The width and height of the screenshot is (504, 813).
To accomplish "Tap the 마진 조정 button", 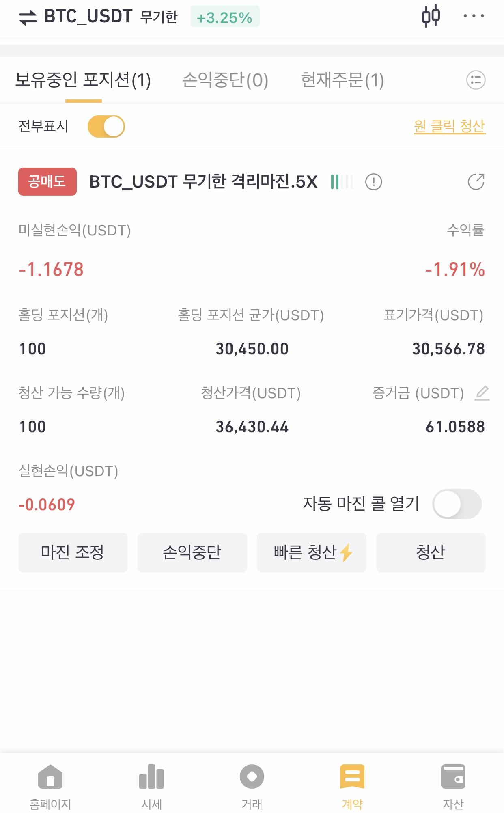I will (x=73, y=552).
